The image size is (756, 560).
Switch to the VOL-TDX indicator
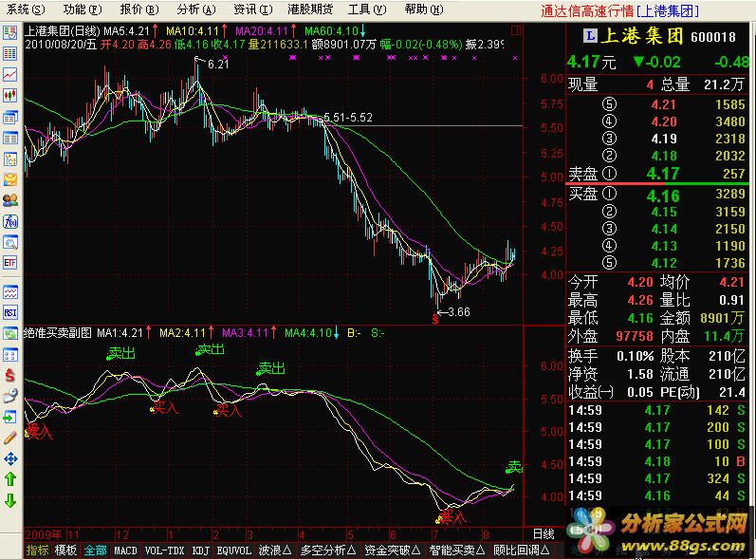(164, 551)
